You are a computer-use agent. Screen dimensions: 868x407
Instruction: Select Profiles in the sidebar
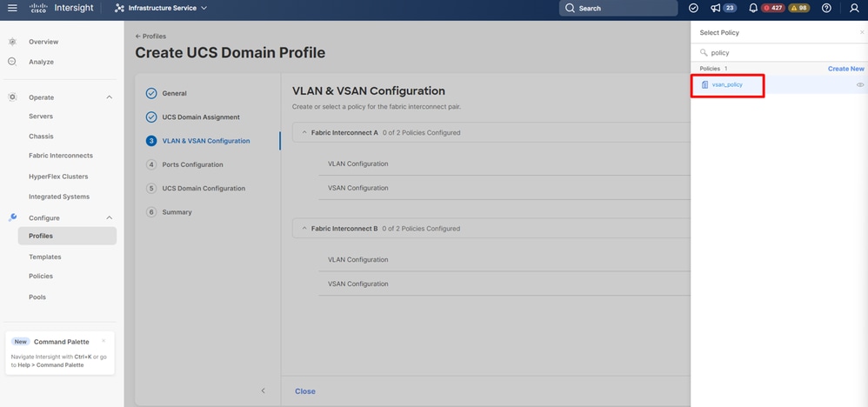67,236
